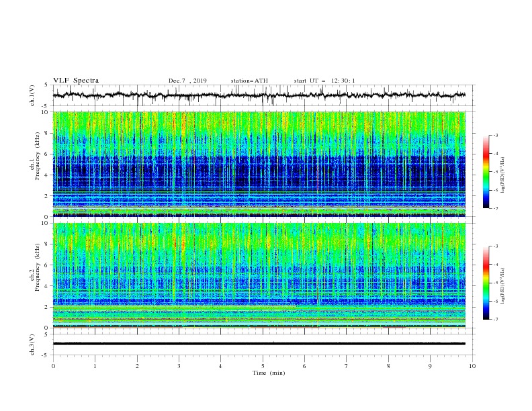This screenshot has height=411, width=532.
Task: Click the ch.1 frequency tick "10"
Action: click(x=45, y=112)
